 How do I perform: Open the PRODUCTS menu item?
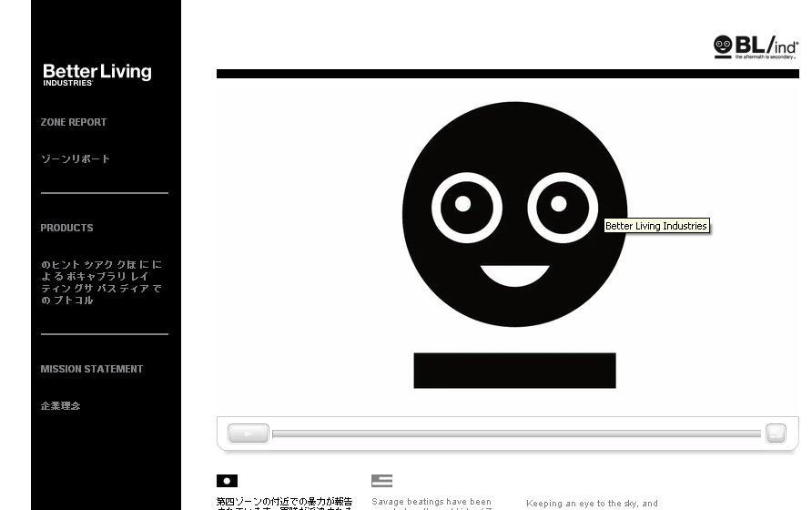coord(66,228)
